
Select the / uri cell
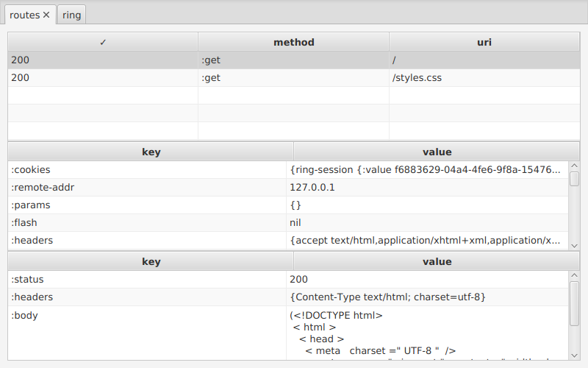pos(484,60)
